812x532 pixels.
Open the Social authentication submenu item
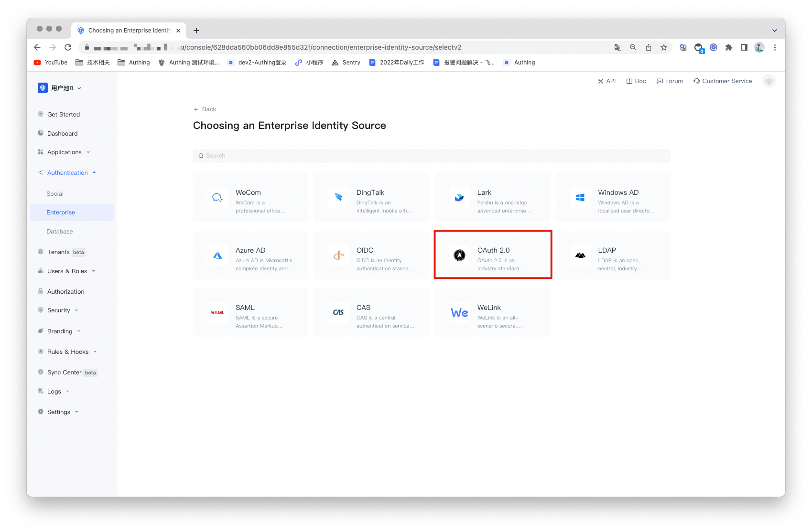pos(55,194)
